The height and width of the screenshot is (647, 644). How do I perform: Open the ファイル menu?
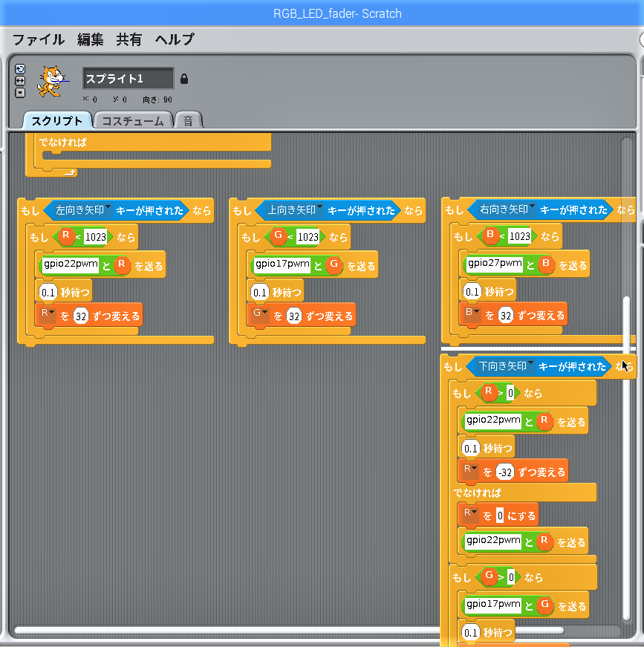pos(39,39)
